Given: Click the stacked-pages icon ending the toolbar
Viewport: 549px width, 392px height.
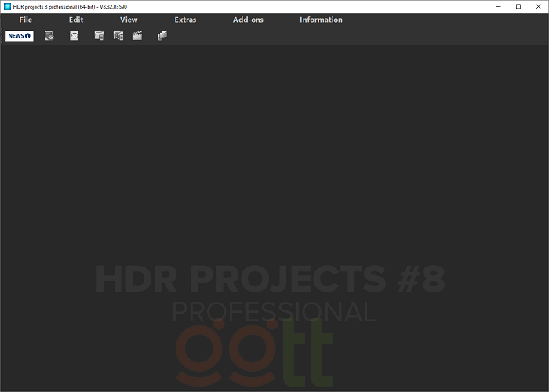Looking at the screenshot, I should click(162, 35).
